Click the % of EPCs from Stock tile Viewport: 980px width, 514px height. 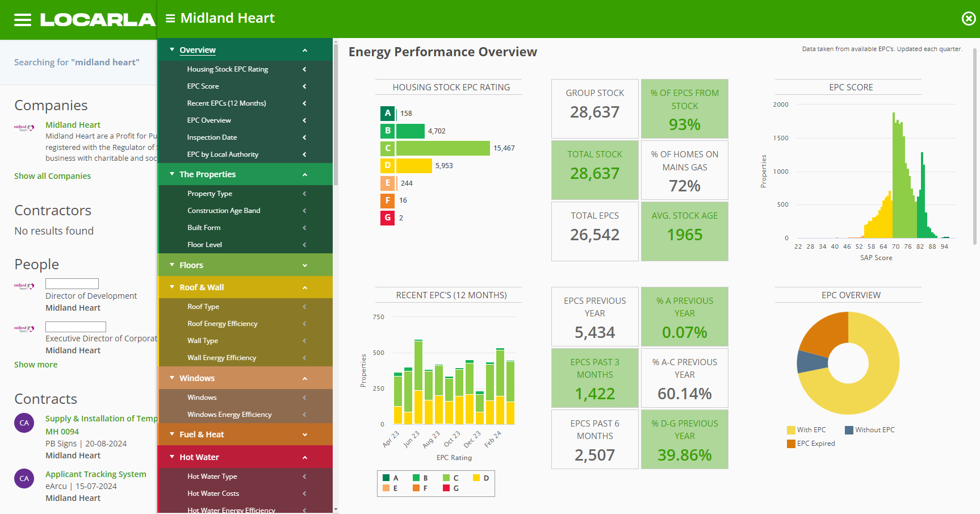685,108
